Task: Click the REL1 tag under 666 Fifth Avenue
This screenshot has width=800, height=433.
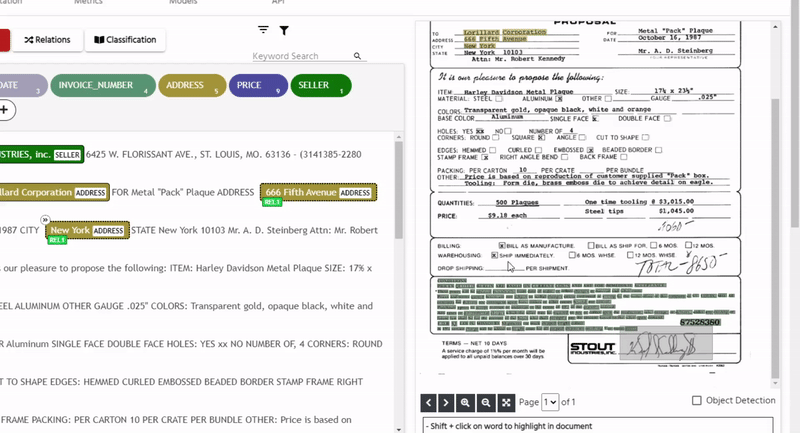Action: [272, 202]
